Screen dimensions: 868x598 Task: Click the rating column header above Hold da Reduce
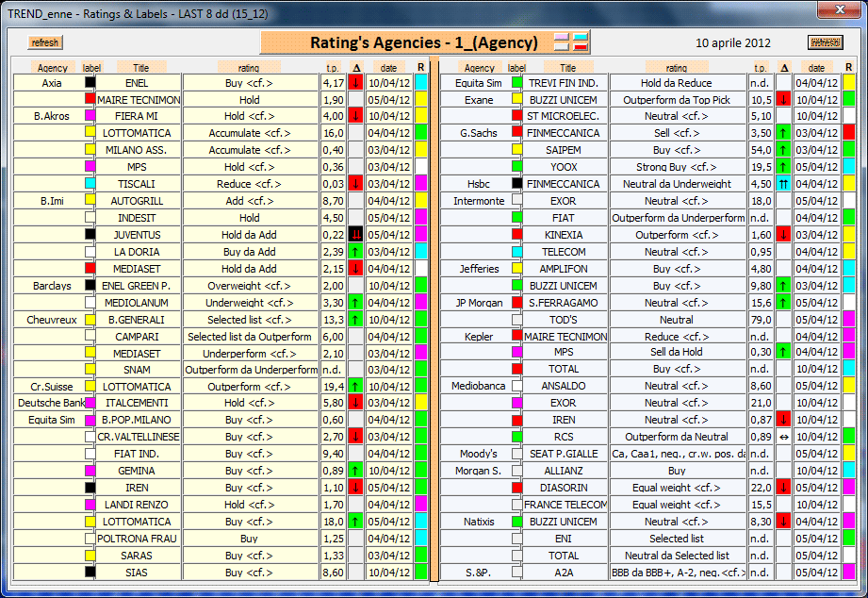pyautogui.click(x=676, y=68)
